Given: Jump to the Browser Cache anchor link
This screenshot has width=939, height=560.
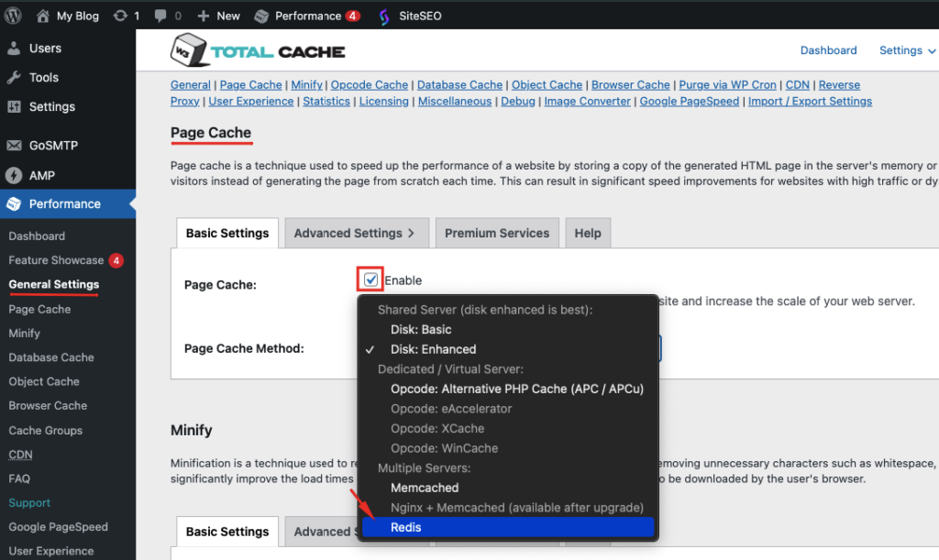Looking at the screenshot, I should pos(631,85).
